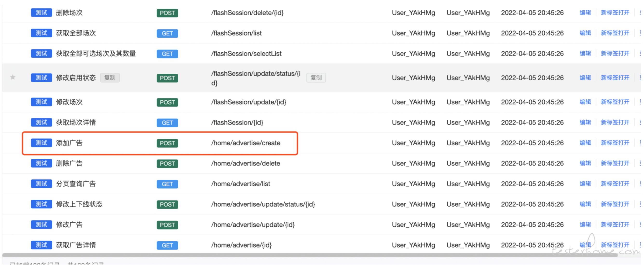Edit the 修改上下线状态 interface

[585, 204]
